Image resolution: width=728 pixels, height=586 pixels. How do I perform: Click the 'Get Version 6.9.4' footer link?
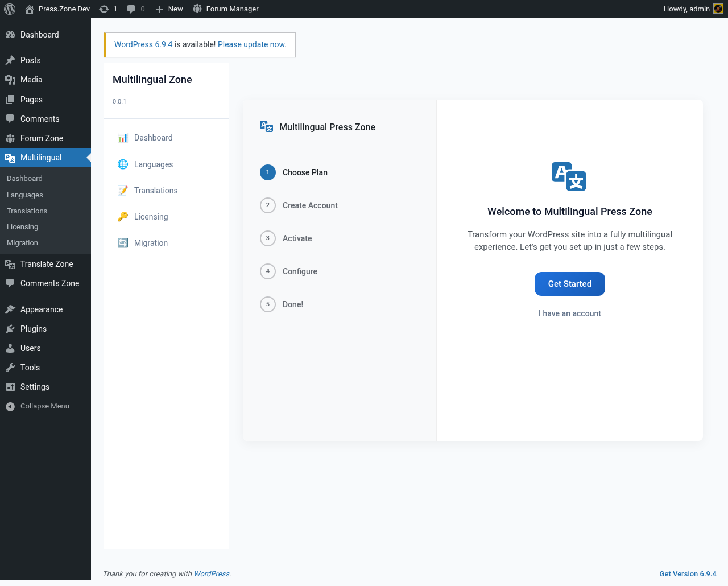click(688, 573)
